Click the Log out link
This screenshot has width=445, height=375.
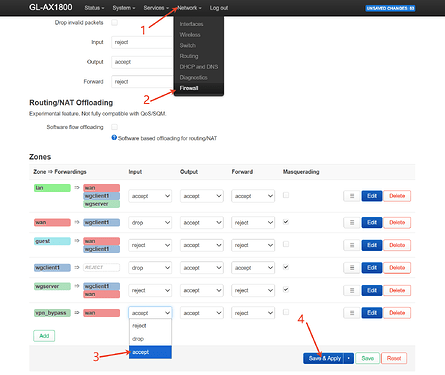pyautogui.click(x=219, y=8)
